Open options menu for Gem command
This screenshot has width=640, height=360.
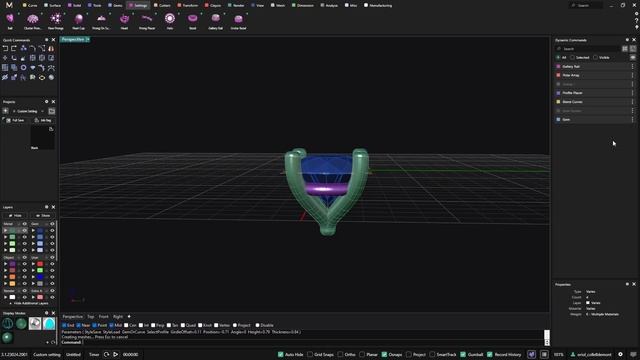(633, 119)
